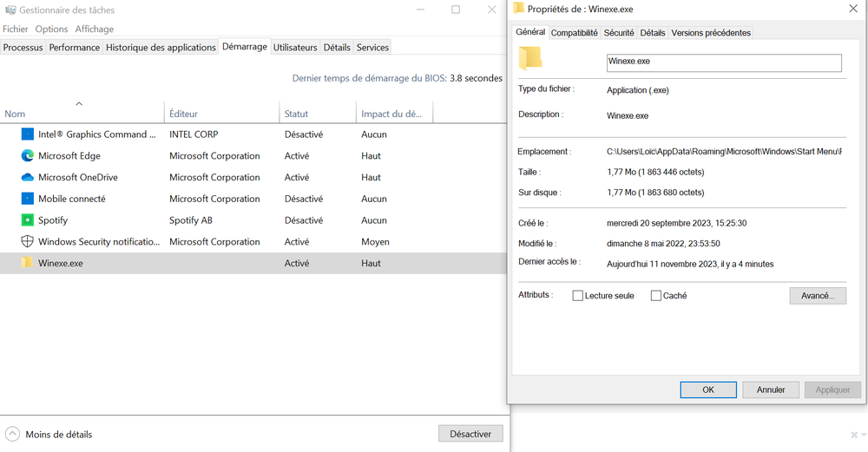Click the Winexe.exe folder icon in list
Screen dimensions: 868x452
click(27, 263)
